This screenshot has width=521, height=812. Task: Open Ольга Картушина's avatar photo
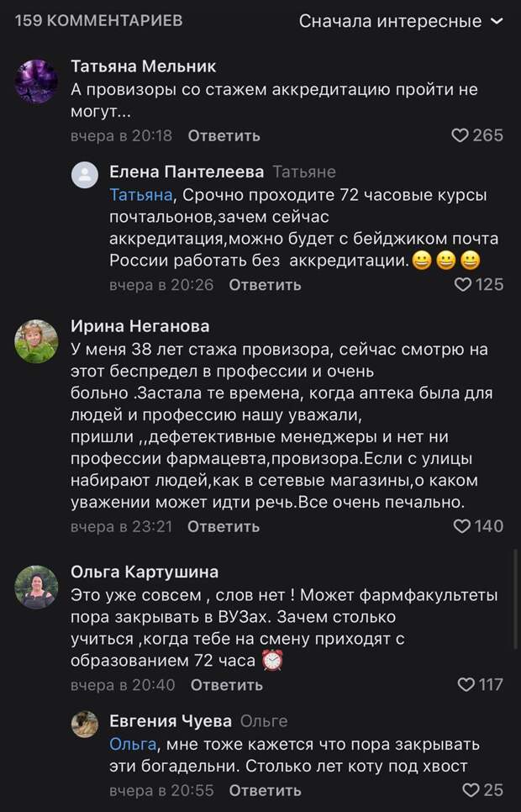click(37, 587)
